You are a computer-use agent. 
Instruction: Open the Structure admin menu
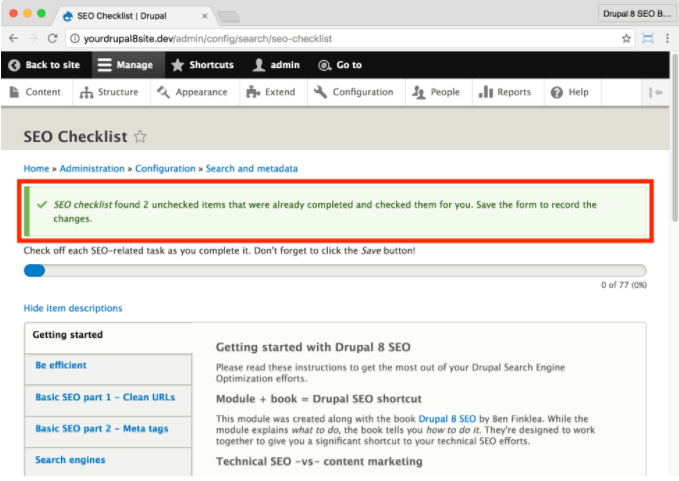[110, 92]
